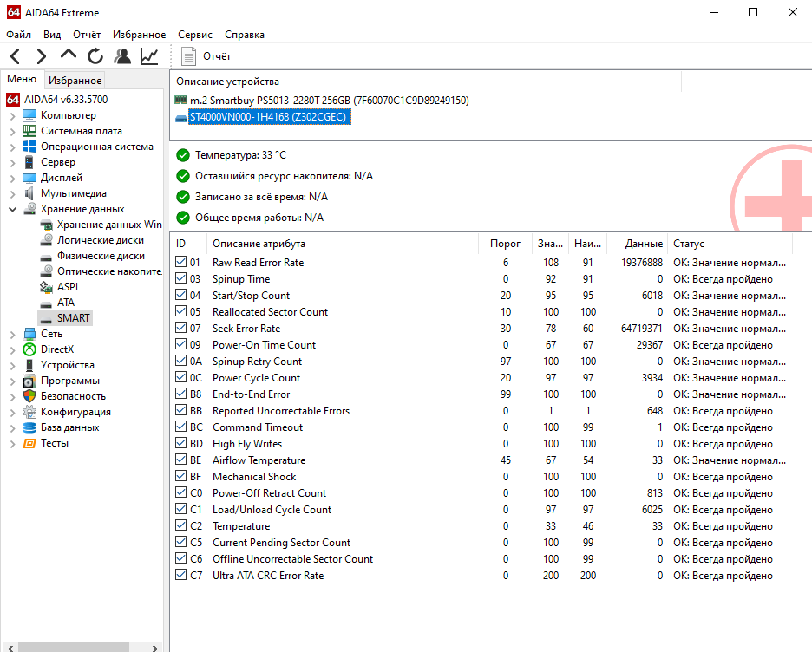
Task: Open the Вид menu
Action: point(52,35)
